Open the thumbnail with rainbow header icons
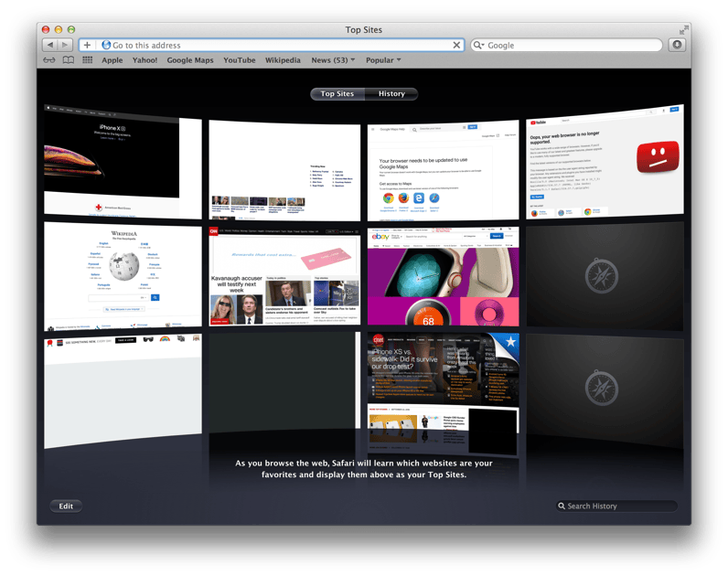Viewport: 728px width, 576px height. [x=123, y=390]
